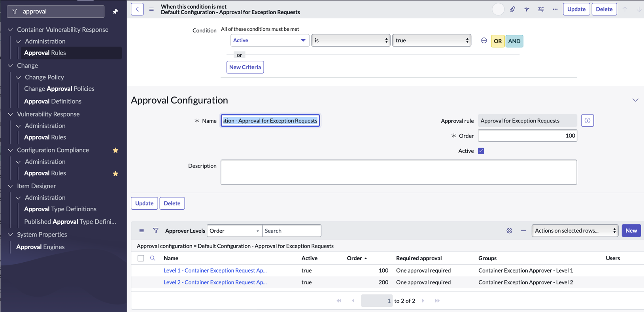Click the header Update button
Viewport: 644px width, 312px height.
(x=576, y=9)
